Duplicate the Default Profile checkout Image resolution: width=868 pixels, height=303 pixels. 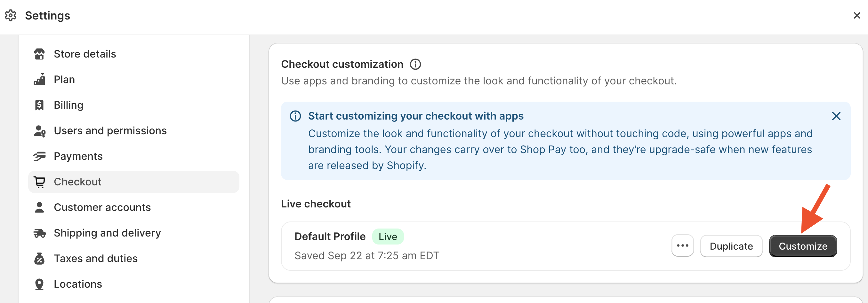[x=731, y=246]
